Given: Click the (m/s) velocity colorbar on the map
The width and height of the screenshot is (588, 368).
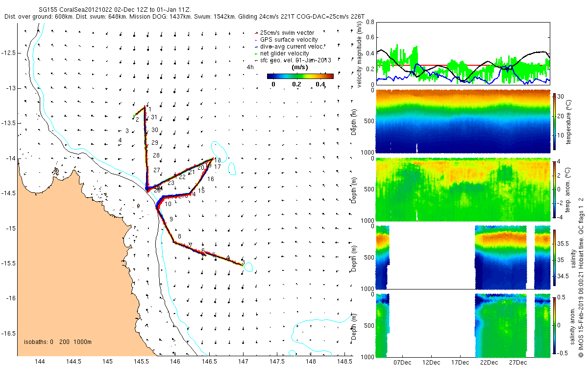Looking at the screenshot, I should [x=300, y=76].
